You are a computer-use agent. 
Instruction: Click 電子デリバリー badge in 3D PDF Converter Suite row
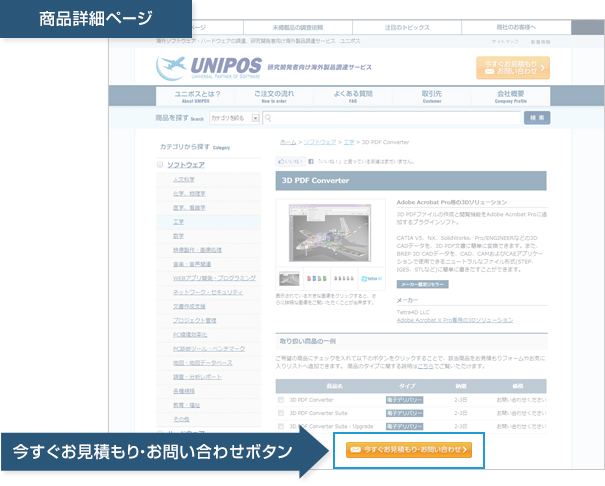point(404,413)
